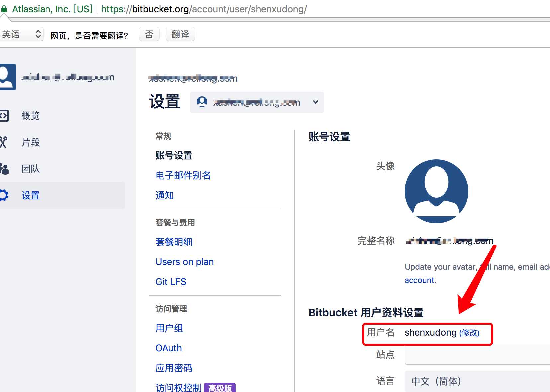550x392 pixels.
Task: Click the browser address bar URL
Action: tap(204, 9)
